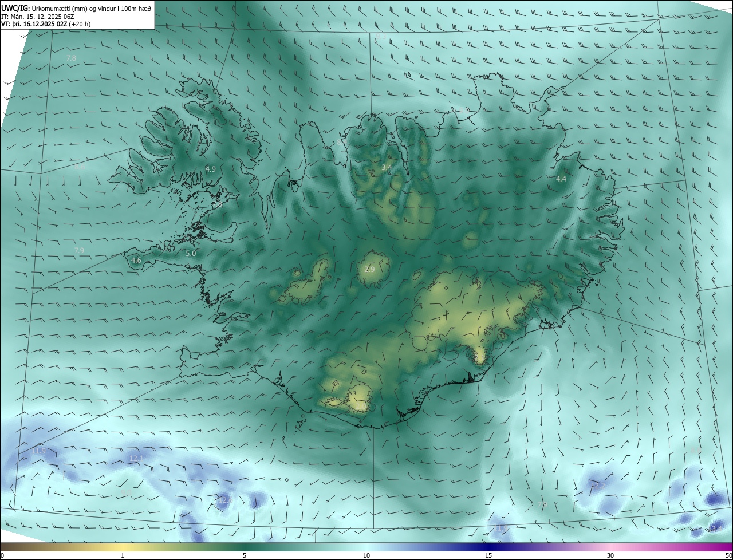Click the '10' tick label on the colour scale

pyautogui.click(x=366, y=555)
